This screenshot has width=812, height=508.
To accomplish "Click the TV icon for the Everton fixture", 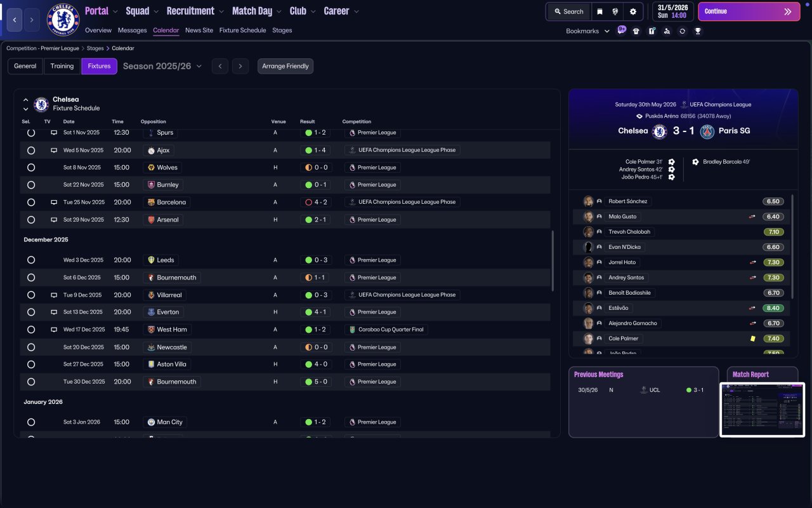I will 54,312.
